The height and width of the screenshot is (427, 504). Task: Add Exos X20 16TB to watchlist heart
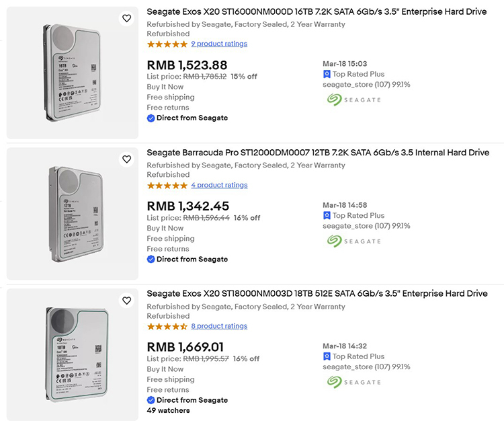(126, 19)
